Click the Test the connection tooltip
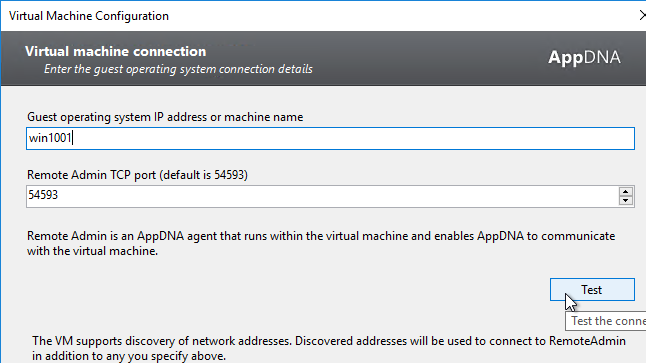This screenshot has width=646, height=363. 606,321
